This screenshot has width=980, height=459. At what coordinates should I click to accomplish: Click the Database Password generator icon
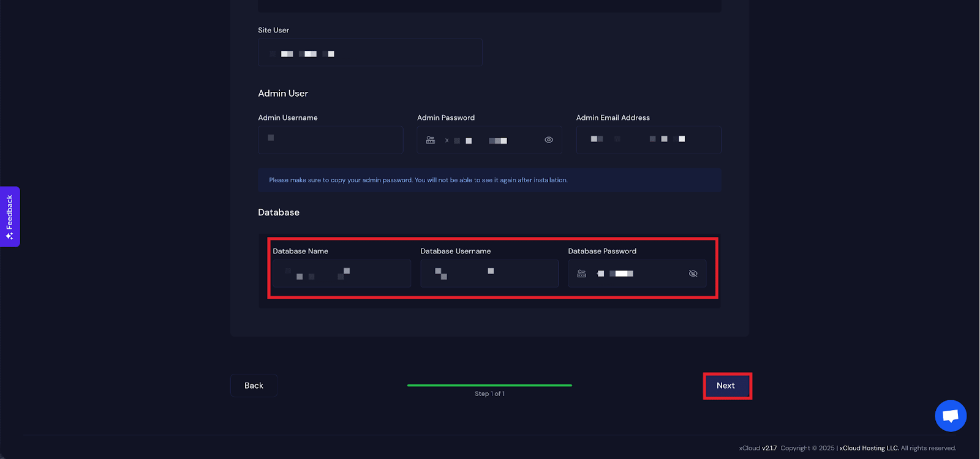[x=582, y=274]
